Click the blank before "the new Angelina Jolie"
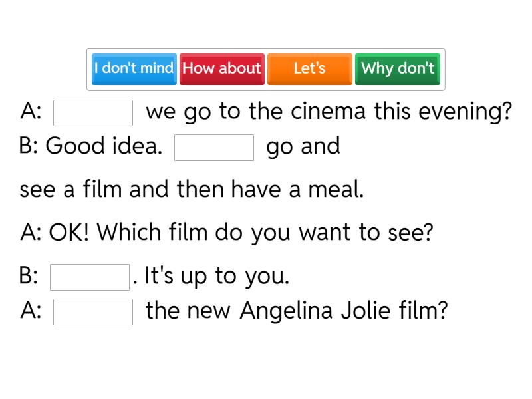 point(93,311)
